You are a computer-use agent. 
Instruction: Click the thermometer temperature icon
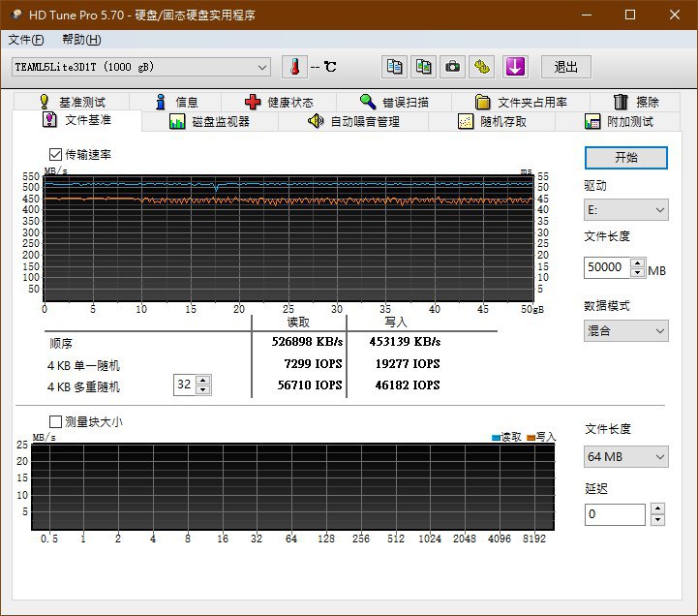[294, 67]
